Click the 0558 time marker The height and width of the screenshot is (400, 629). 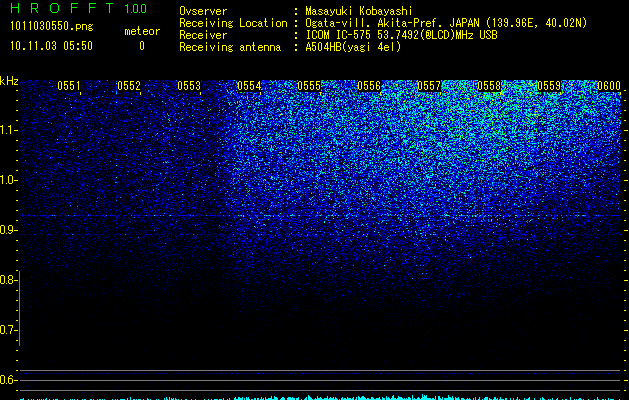pyautogui.click(x=489, y=86)
